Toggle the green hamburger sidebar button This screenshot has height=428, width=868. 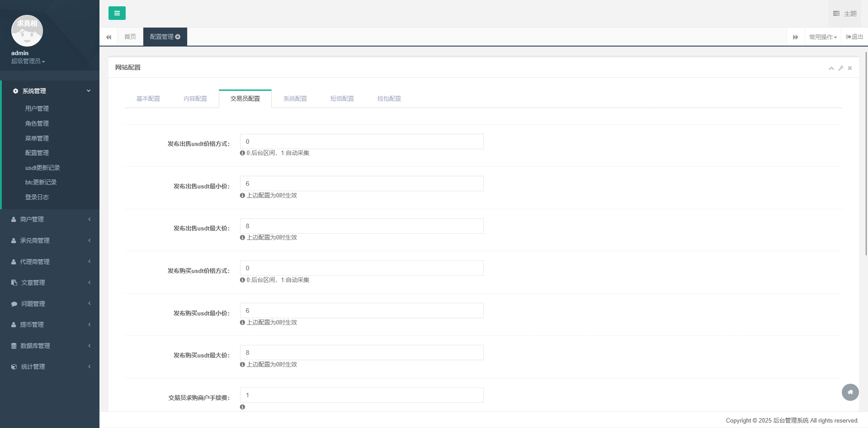tap(117, 13)
